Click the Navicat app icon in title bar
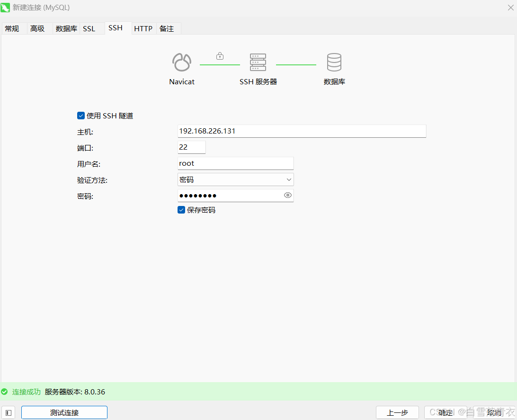This screenshot has width=517, height=420. pos(6,8)
